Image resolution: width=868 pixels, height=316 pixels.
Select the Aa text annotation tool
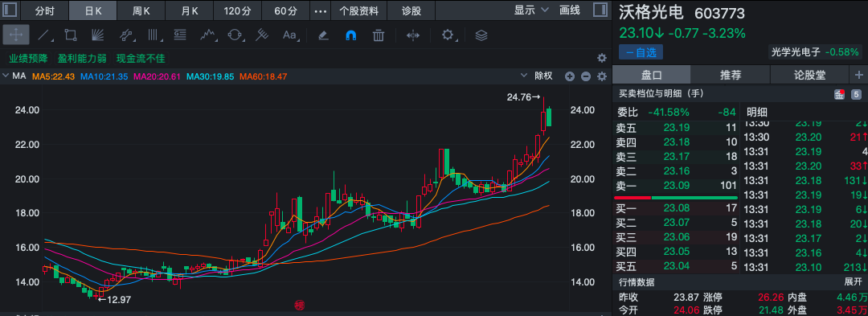click(x=289, y=35)
